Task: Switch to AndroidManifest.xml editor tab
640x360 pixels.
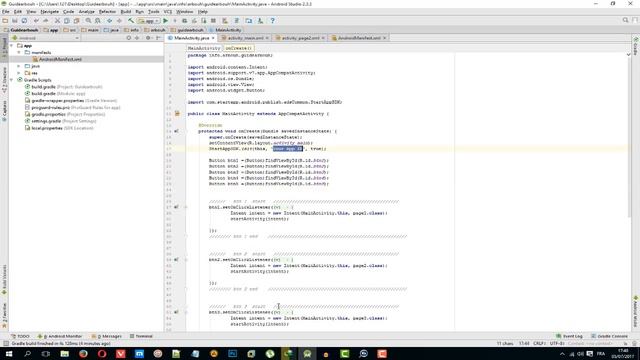Action: point(359,38)
